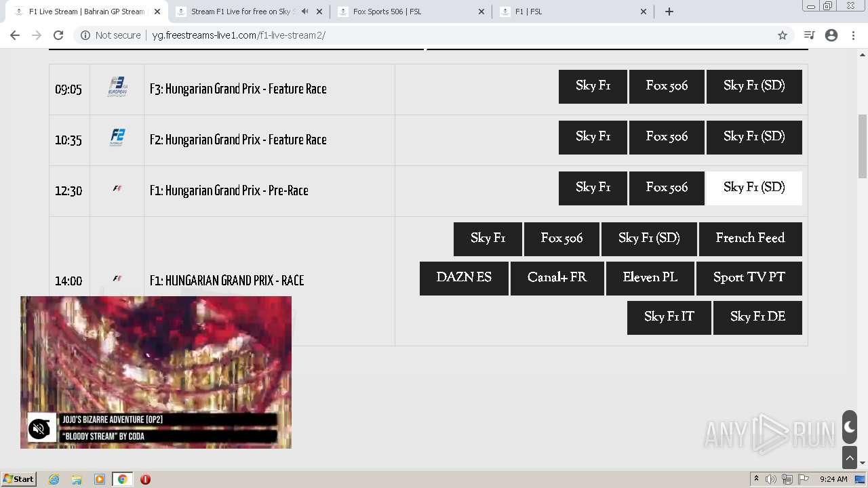
Task: Switch to the F1 | FSL tab
Action: pyautogui.click(x=572, y=12)
